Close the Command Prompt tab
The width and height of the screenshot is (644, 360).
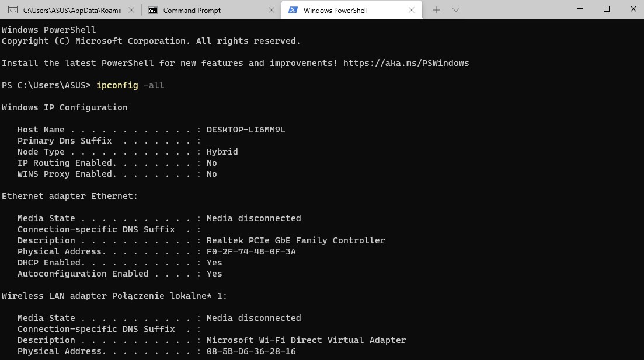pos(271,10)
